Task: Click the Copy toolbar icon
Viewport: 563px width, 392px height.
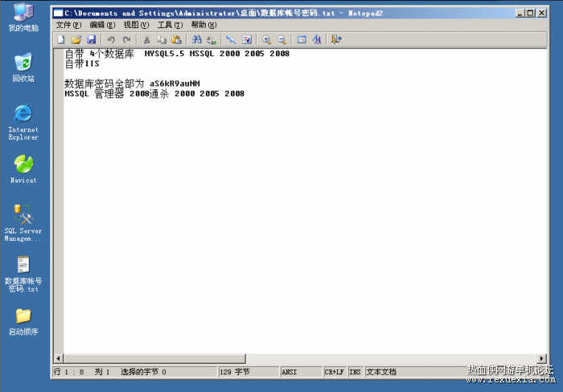Action: tap(162, 39)
